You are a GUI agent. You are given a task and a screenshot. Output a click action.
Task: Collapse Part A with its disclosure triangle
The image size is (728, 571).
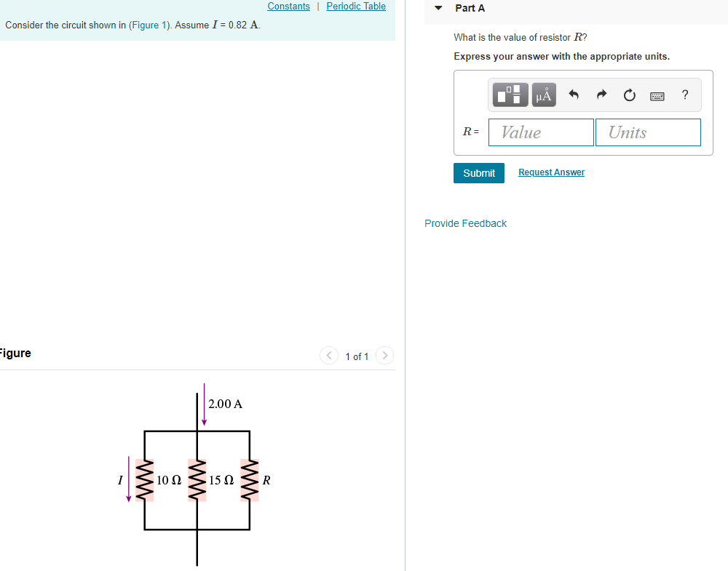pos(437,8)
